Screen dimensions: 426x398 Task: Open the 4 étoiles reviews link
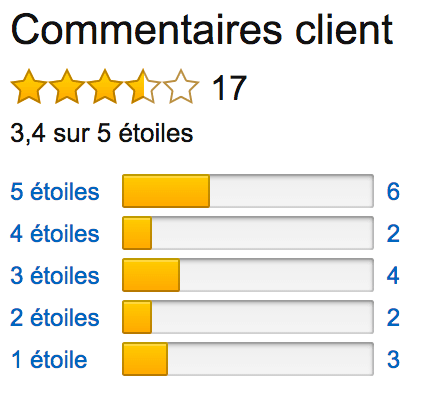(55, 234)
